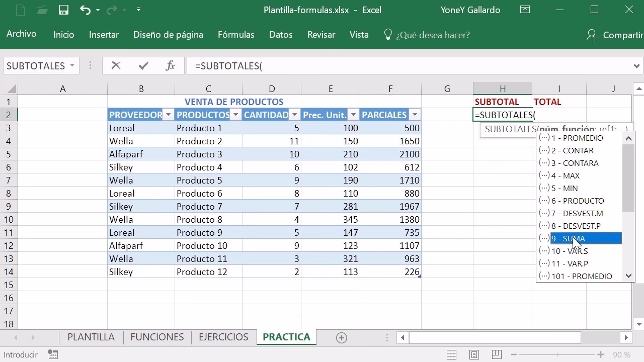Open a workbook with the folder icon
Image resolution: width=644 pixels, height=362 pixels.
coord(41,10)
